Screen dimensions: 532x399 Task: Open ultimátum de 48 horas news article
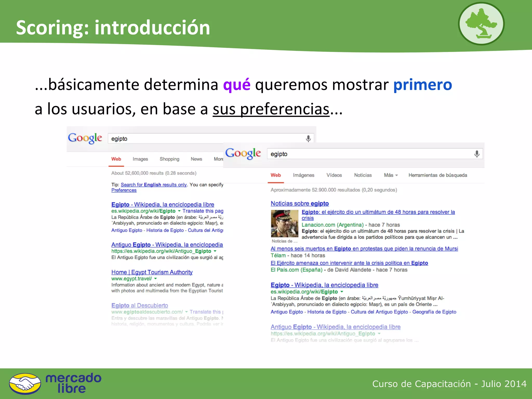[x=378, y=215]
